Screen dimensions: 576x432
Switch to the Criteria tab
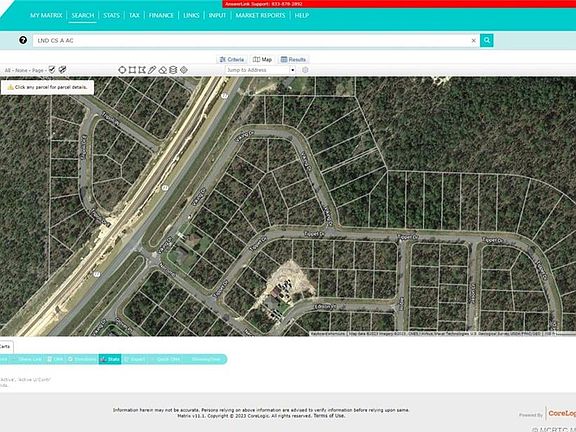pyautogui.click(x=232, y=60)
